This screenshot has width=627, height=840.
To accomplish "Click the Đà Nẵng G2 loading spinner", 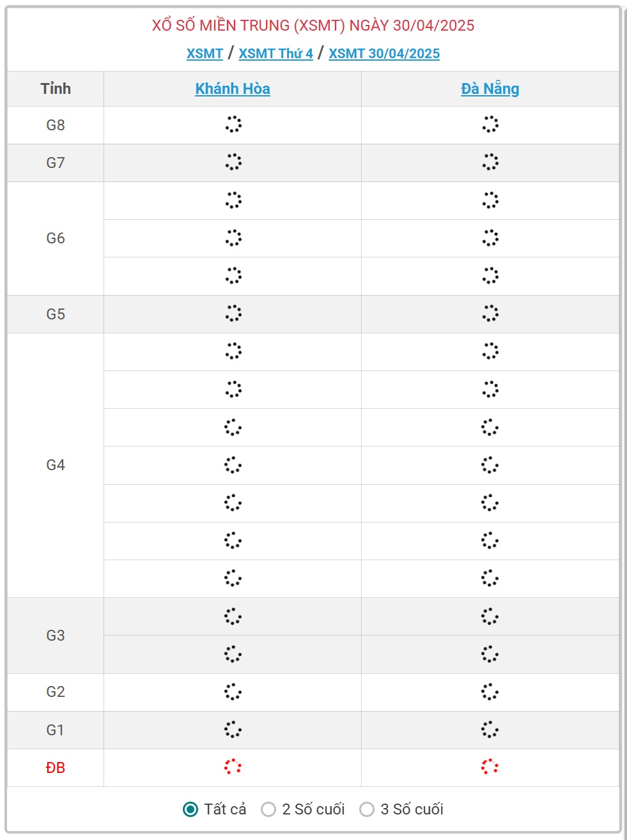I will (x=490, y=692).
